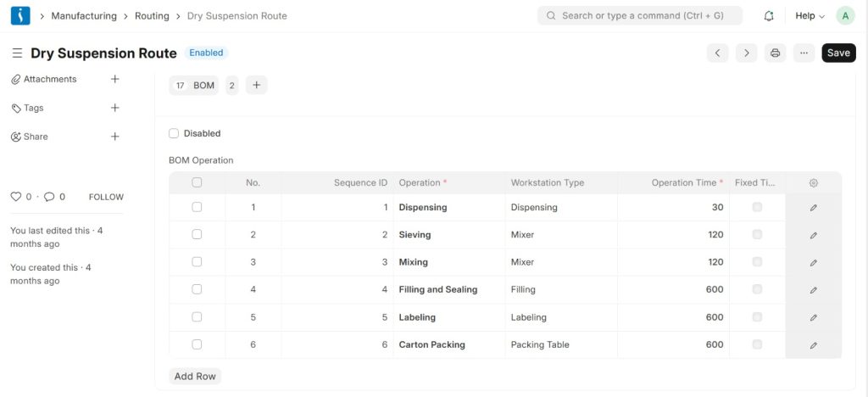
Task: Navigate to Manufacturing breadcrumb
Action: pyautogui.click(x=84, y=16)
